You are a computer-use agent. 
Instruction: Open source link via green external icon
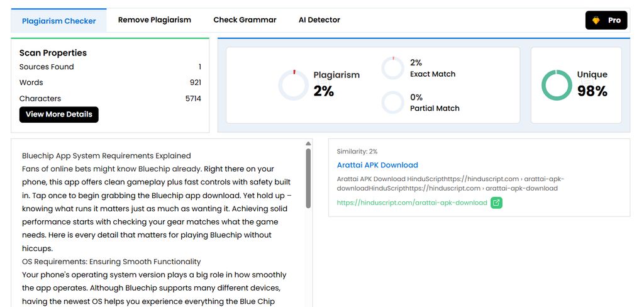pyautogui.click(x=496, y=203)
